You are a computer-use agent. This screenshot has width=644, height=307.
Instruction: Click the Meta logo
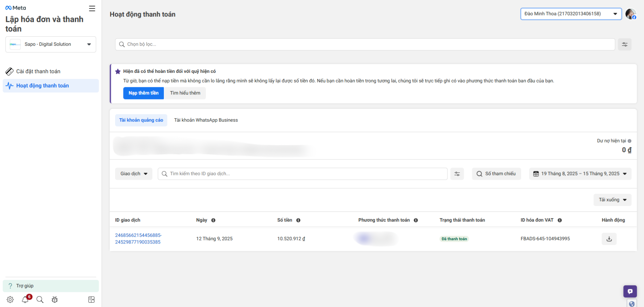(16, 8)
